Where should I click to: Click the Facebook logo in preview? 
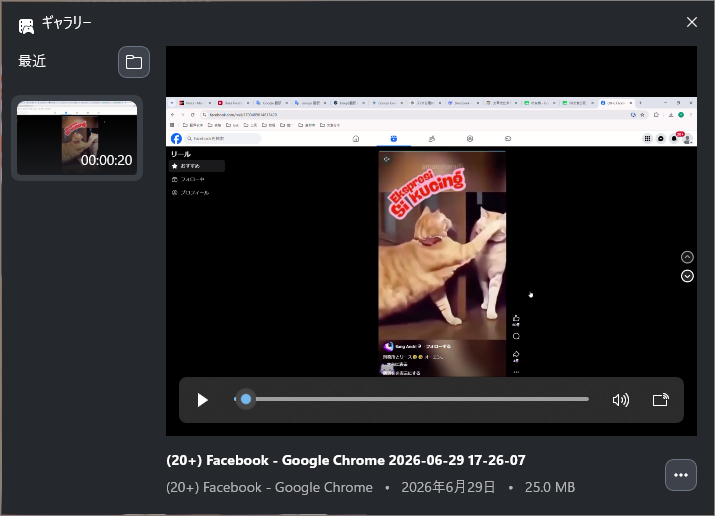176,139
